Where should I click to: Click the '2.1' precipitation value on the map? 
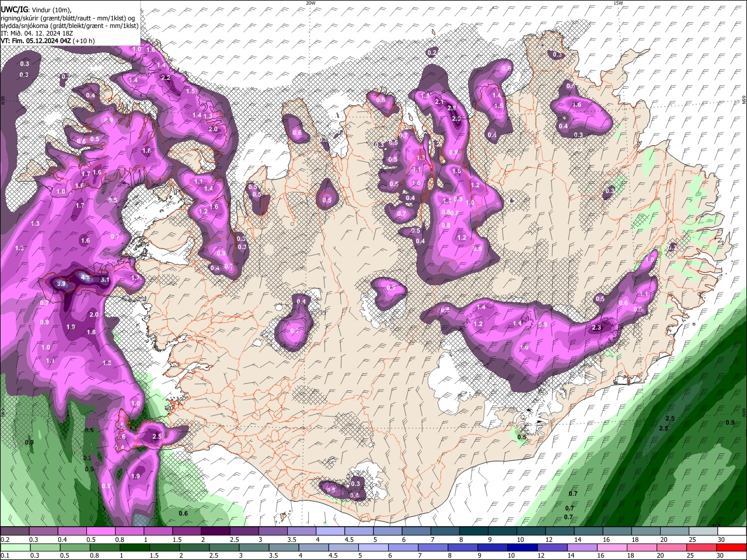(439, 101)
